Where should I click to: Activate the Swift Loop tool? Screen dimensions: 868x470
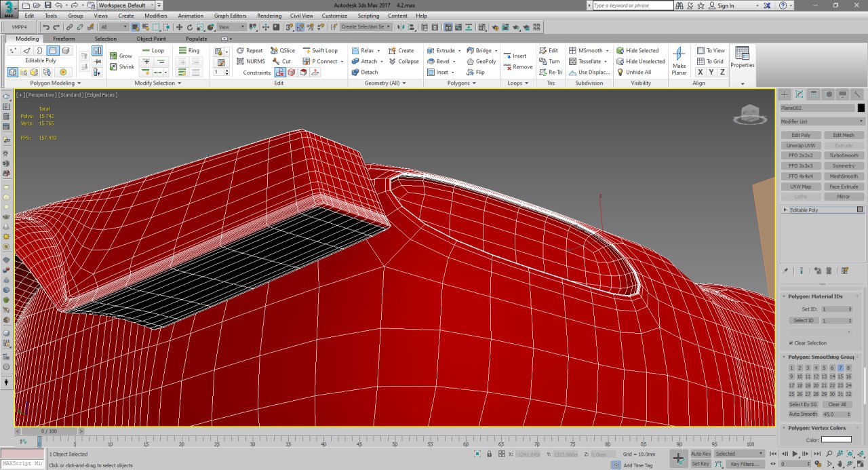320,50
